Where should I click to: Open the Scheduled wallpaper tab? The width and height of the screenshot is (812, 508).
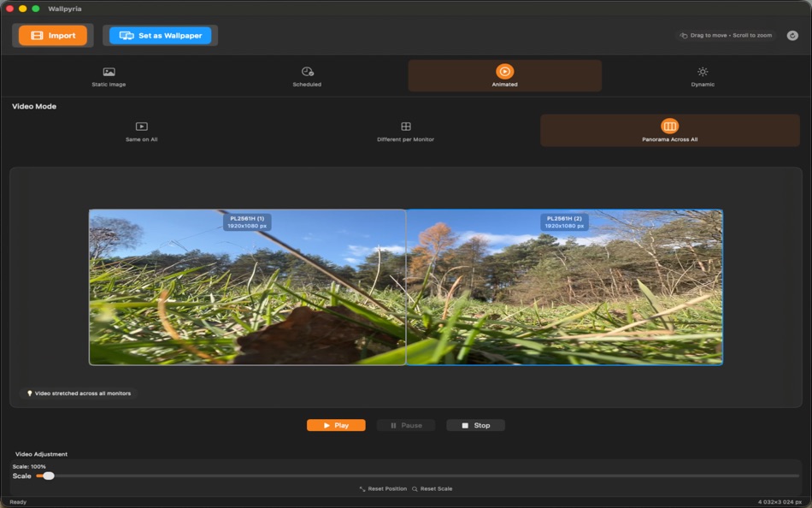(307, 75)
